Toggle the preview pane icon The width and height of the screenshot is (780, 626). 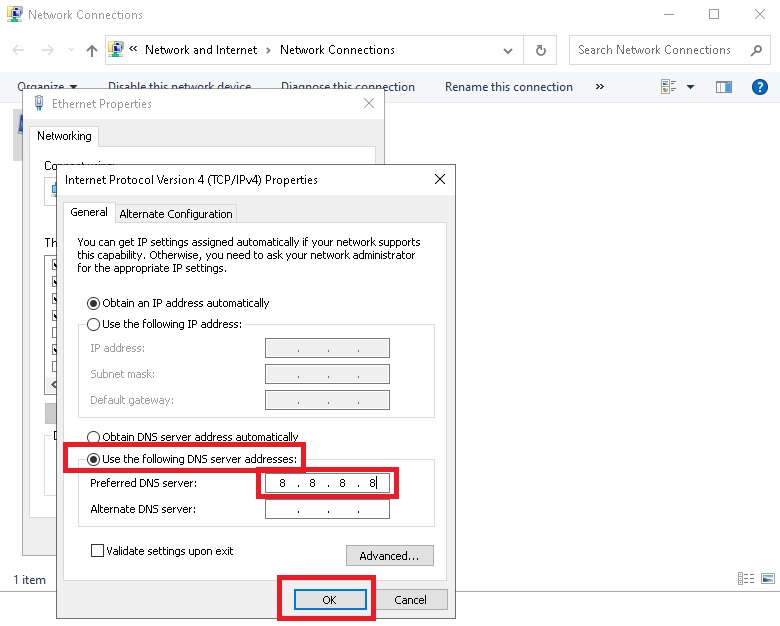tap(724, 87)
